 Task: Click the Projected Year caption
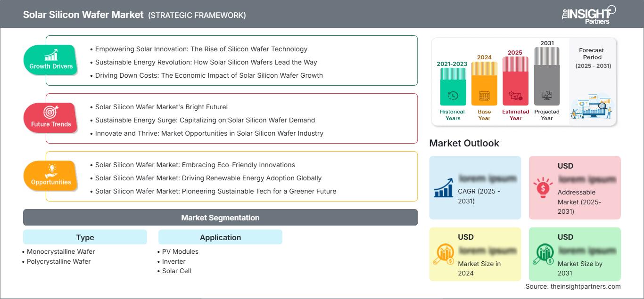click(x=547, y=115)
